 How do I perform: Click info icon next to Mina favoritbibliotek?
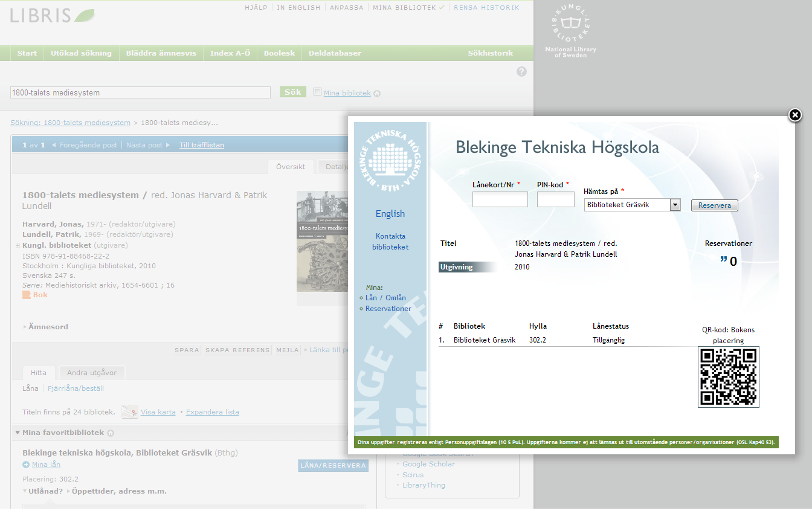click(111, 433)
